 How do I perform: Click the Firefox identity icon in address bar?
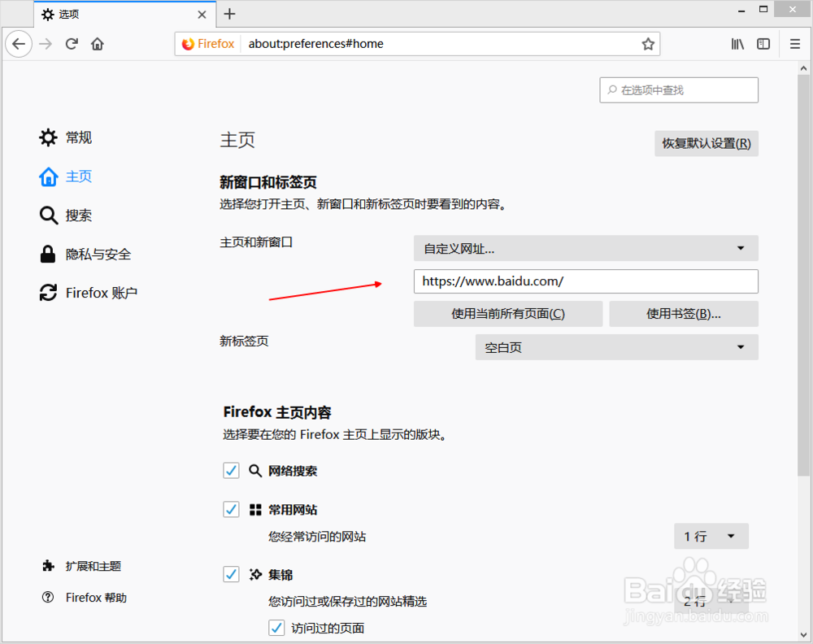(208, 44)
